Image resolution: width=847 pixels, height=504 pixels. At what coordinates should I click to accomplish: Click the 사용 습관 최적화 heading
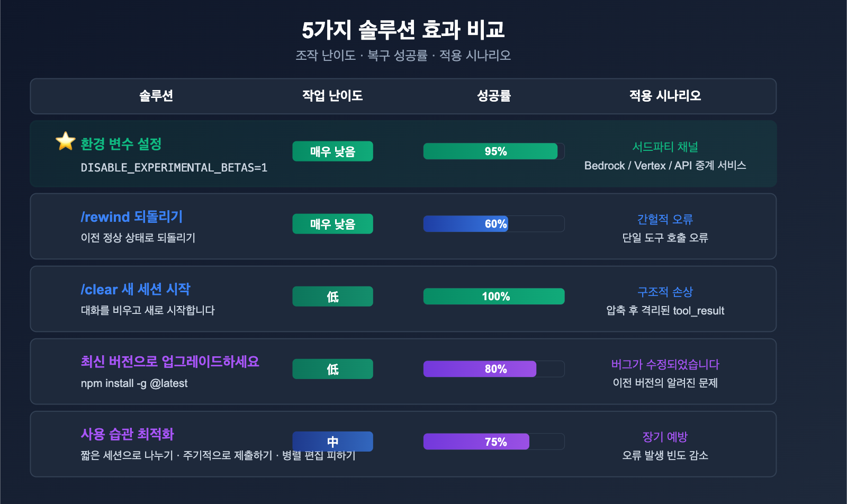point(128,435)
